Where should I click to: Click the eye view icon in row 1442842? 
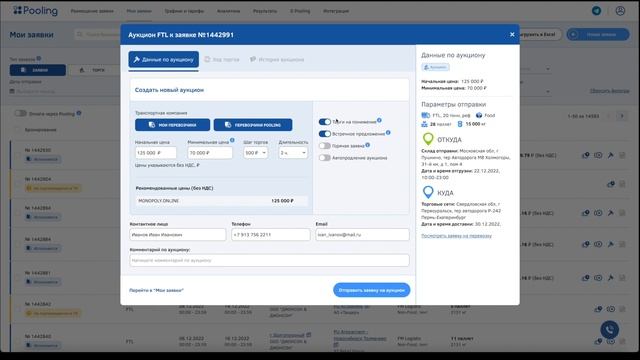[x=611, y=309]
